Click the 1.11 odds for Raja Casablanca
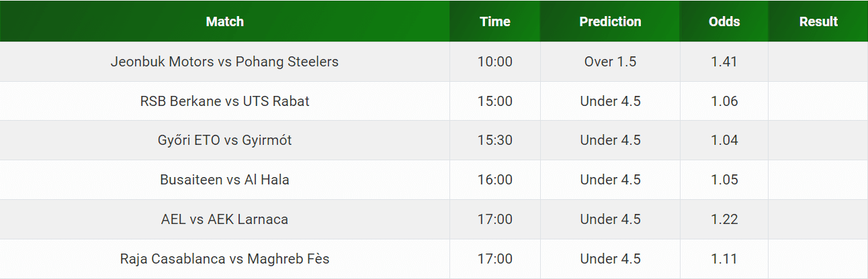This screenshot has height=279, width=868. [724, 259]
